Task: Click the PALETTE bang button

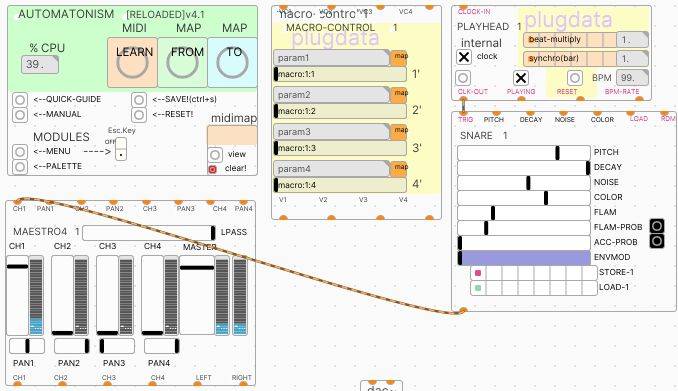Action: pyautogui.click(x=20, y=167)
